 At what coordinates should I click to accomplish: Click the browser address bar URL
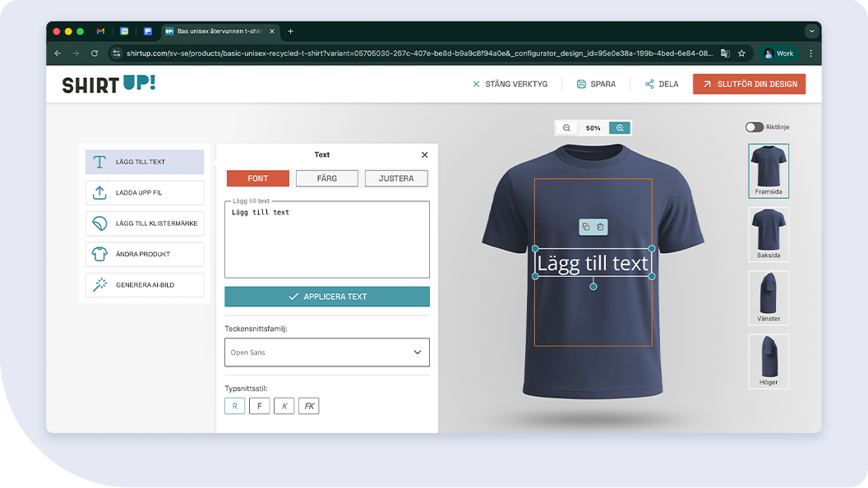(419, 53)
